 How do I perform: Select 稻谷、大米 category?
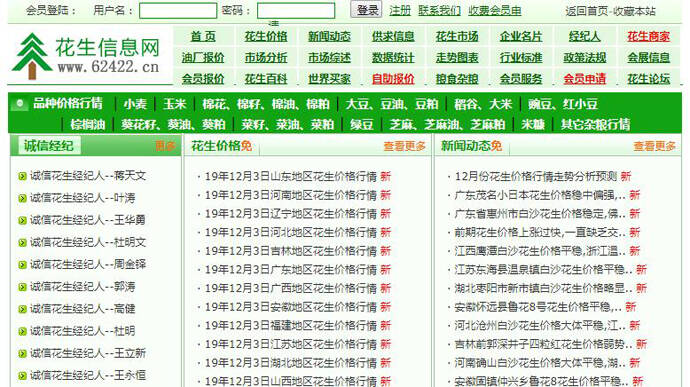click(x=483, y=104)
